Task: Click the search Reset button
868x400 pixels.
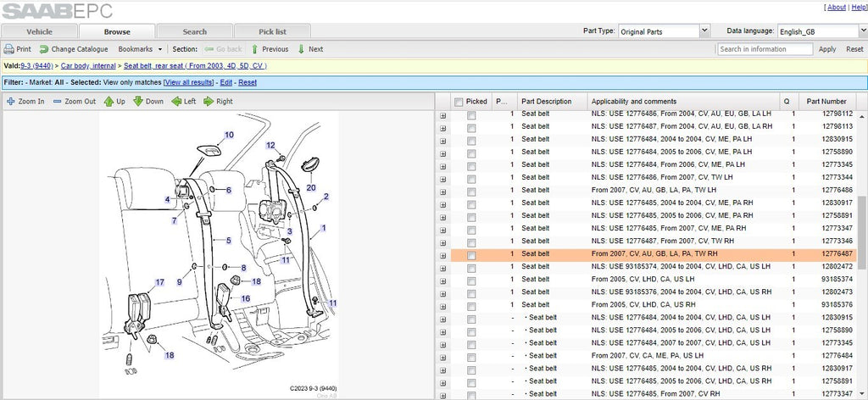Action: 854,49
